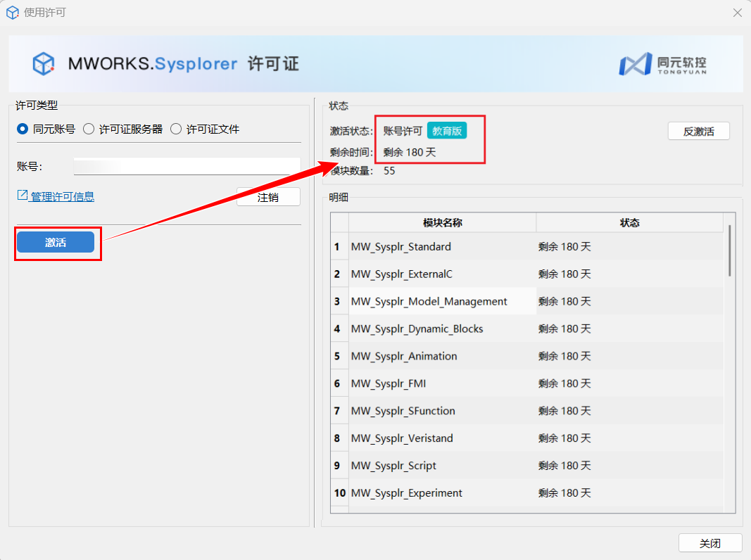The height and width of the screenshot is (560, 751).
Task: Click the 账号 input field
Action: (187, 166)
